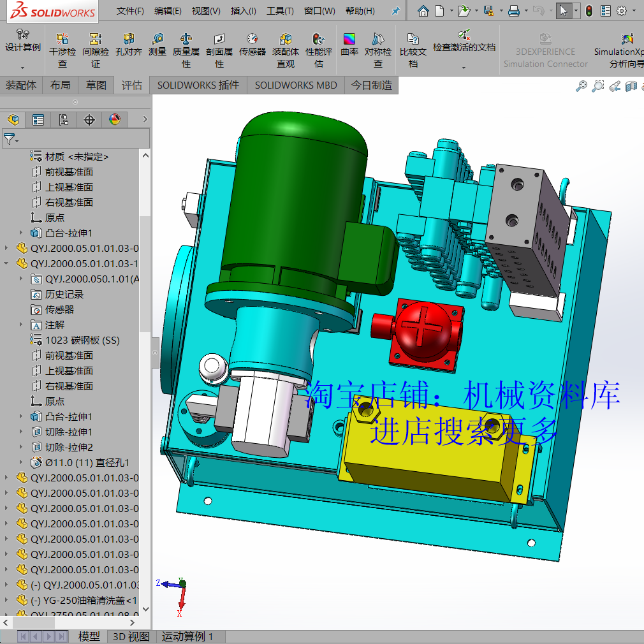Open the 曲率 (Curvature) display tool
The height and width of the screenshot is (644, 644).
tap(349, 45)
